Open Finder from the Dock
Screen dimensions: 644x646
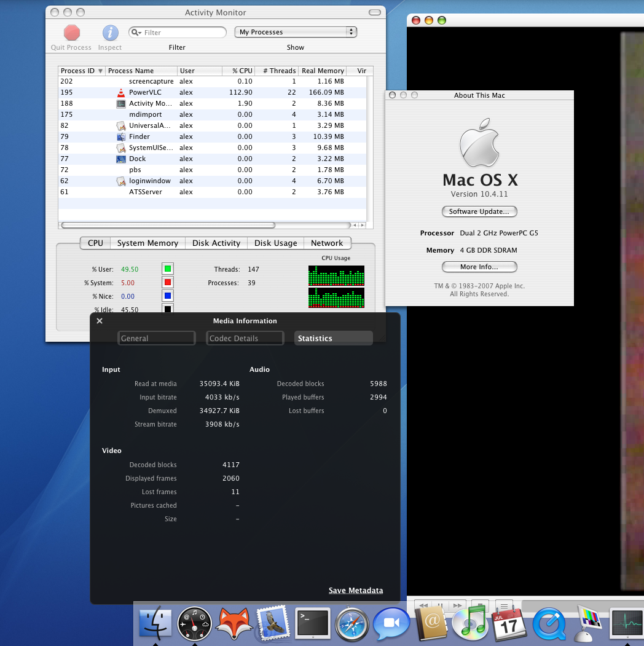pos(155,623)
